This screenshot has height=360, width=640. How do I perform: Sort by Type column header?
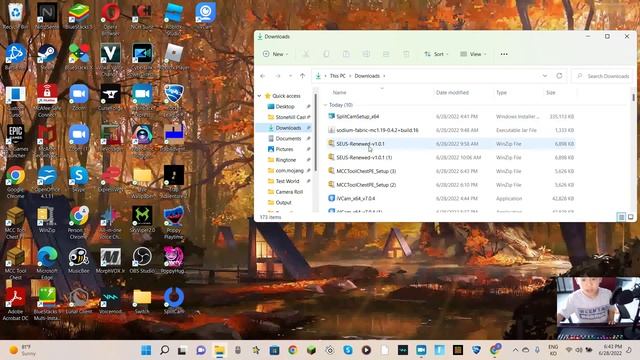click(501, 93)
